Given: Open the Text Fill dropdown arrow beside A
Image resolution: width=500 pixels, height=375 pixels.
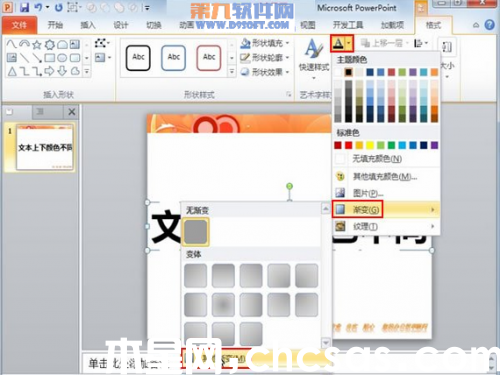Looking at the screenshot, I should [349, 43].
